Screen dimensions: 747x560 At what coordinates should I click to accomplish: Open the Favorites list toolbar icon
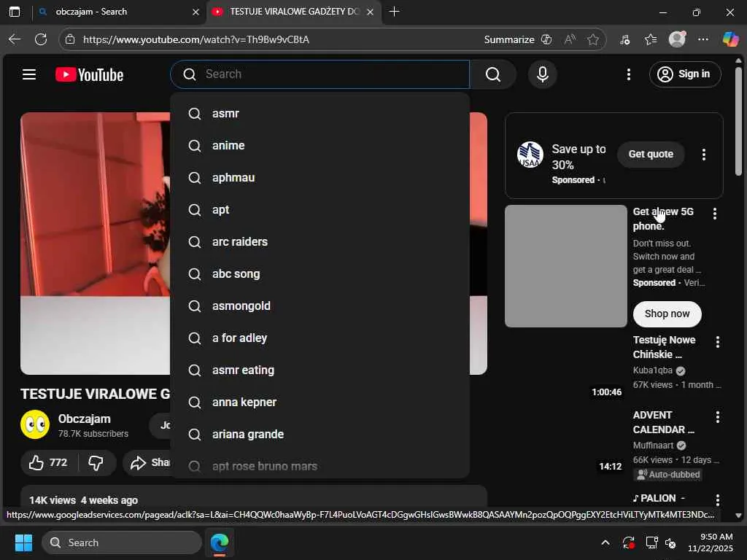[x=651, y=39]
